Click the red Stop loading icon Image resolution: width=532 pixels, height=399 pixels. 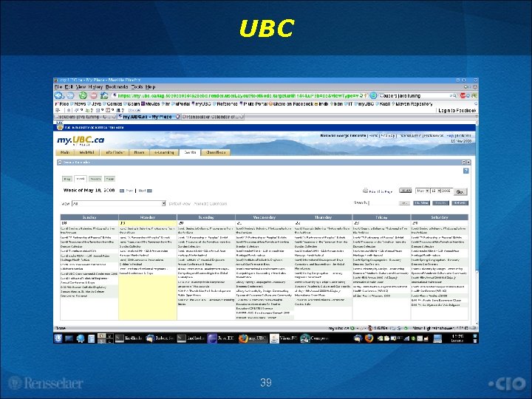click(x=94, y=95)
